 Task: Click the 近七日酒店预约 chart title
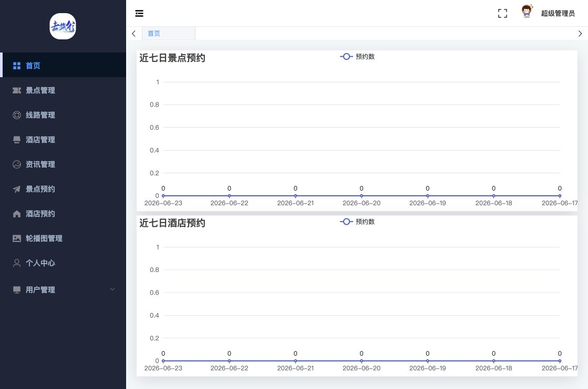172,223
